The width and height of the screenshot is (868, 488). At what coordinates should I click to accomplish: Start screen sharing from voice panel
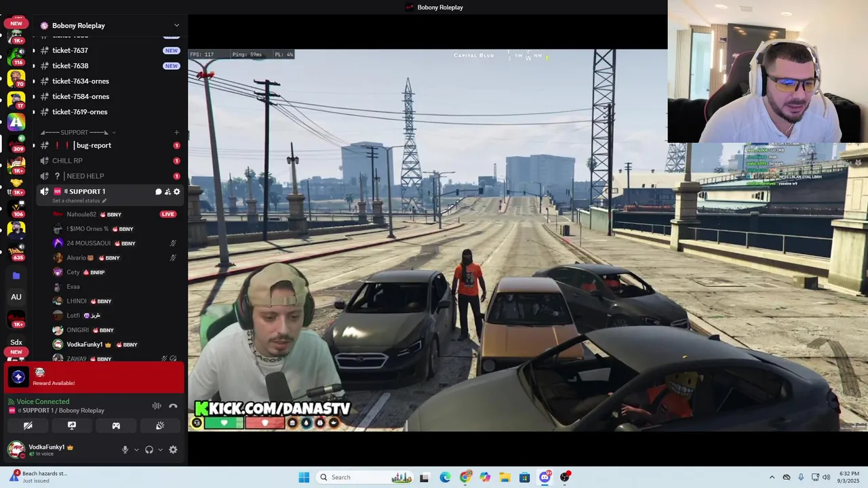click(72, 426)
